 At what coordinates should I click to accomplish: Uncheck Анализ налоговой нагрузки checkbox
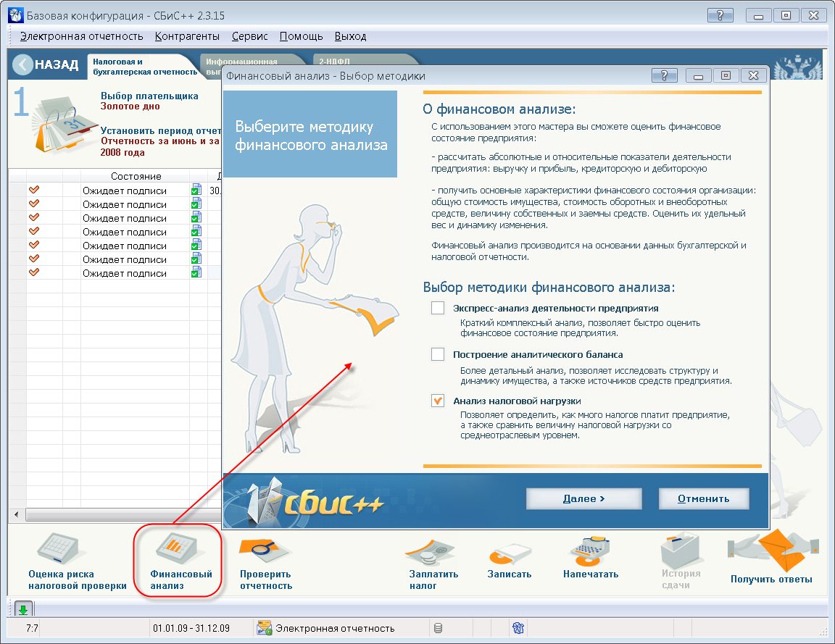point(438,401)
